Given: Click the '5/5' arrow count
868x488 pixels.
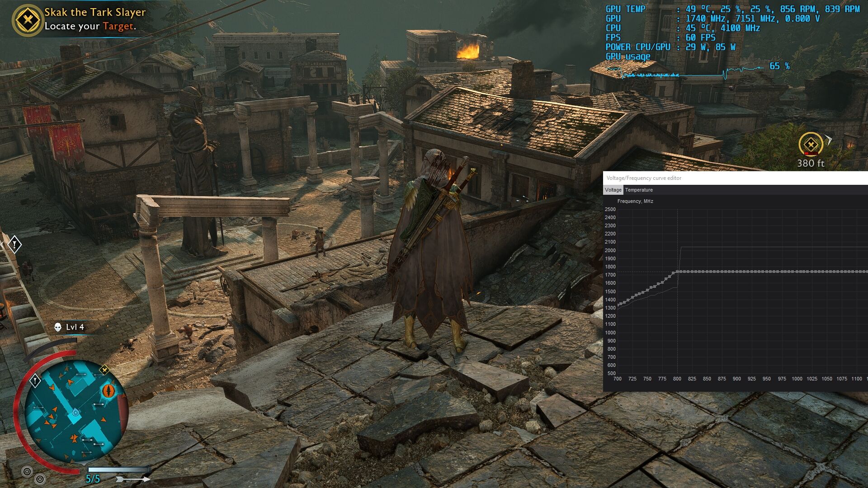Looking at the screenshot, I should click(x=93, y=479).
